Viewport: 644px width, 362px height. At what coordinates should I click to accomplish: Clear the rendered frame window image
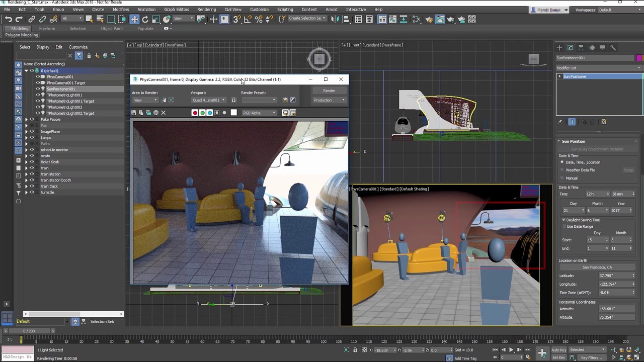click(163, 113)
